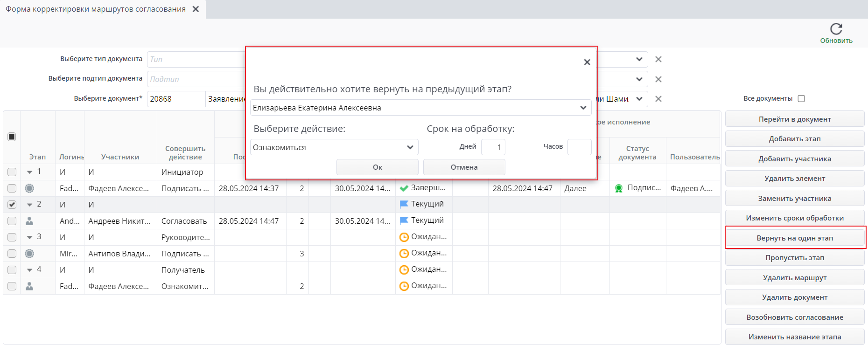Toggle the Все документы checkbox
Screen dimensions: 868x351
[802, 98]
